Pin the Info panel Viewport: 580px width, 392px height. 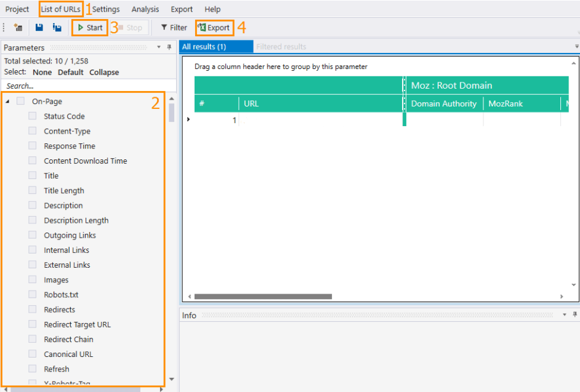(x=575, y=314)
